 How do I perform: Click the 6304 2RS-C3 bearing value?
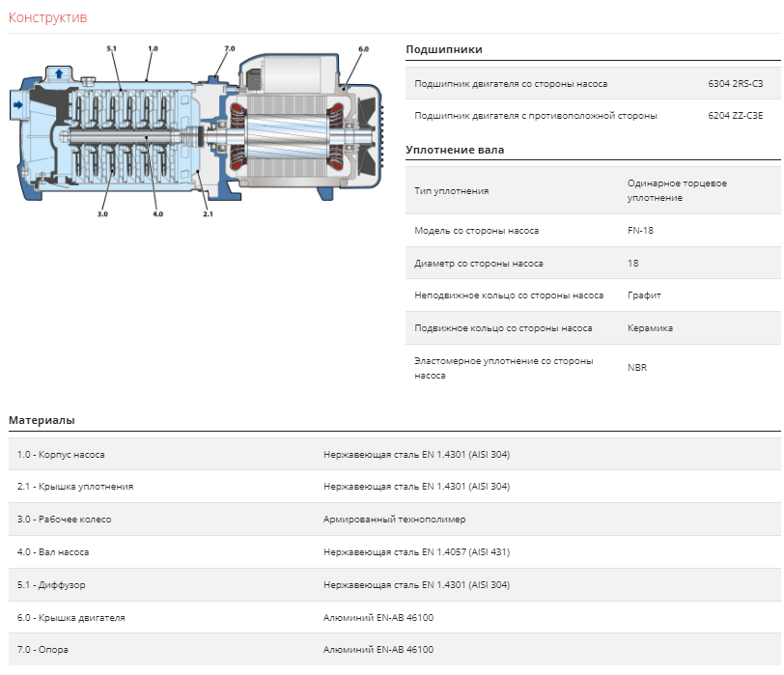[736, 84]
